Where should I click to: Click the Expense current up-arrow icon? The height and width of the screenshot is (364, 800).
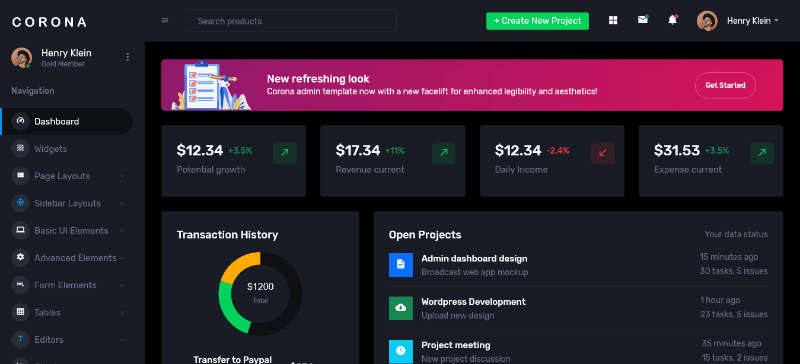[762, 153]
